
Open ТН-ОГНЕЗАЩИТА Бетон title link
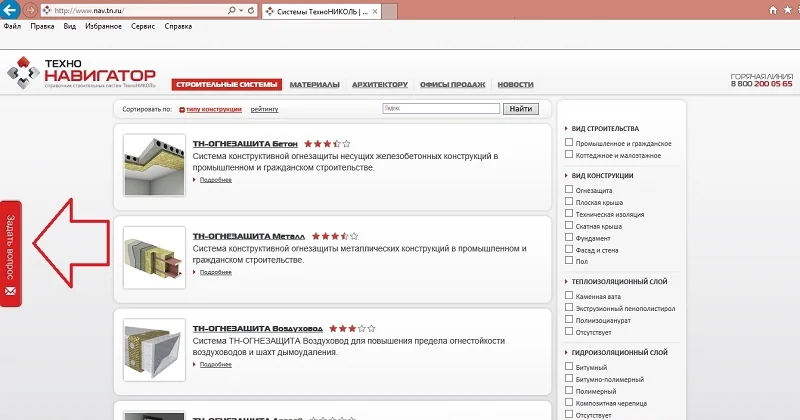click(245, 144)
